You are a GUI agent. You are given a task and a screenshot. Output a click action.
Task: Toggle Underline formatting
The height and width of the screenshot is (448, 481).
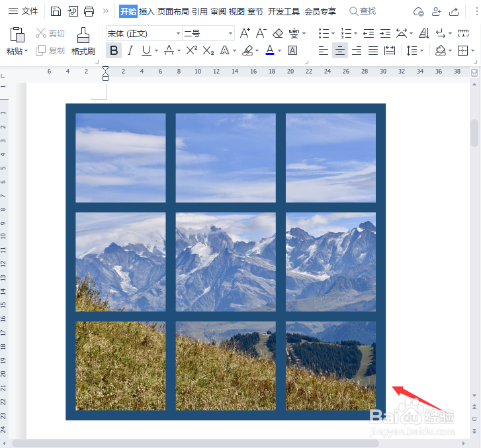(147, 50)
